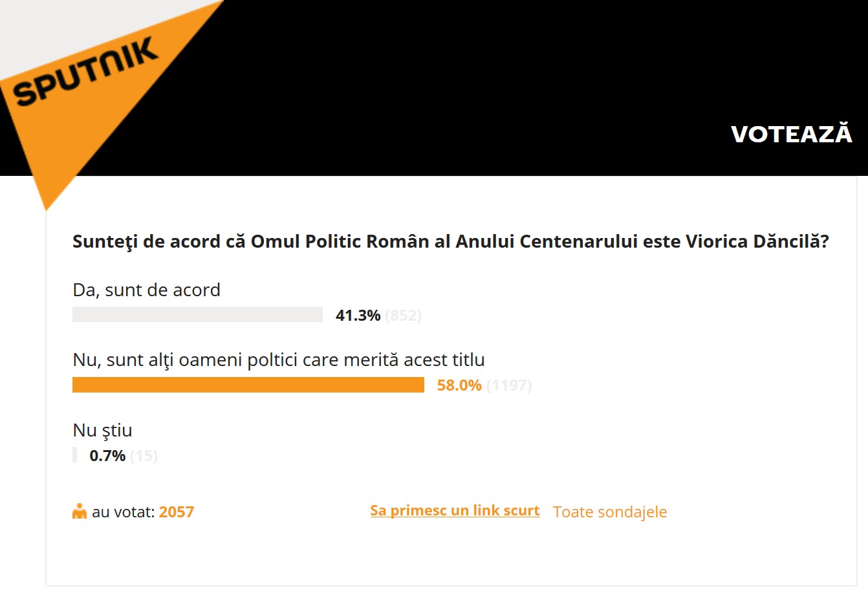This screenshot has height=593, width=868.
Task: Click the gray 41.3% result bar
Action: (197, 315)
